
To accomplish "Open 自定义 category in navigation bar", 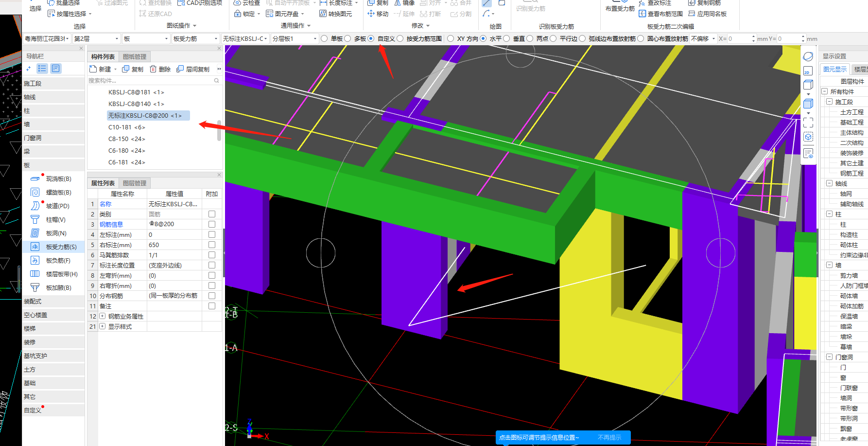I will [53, 410].
